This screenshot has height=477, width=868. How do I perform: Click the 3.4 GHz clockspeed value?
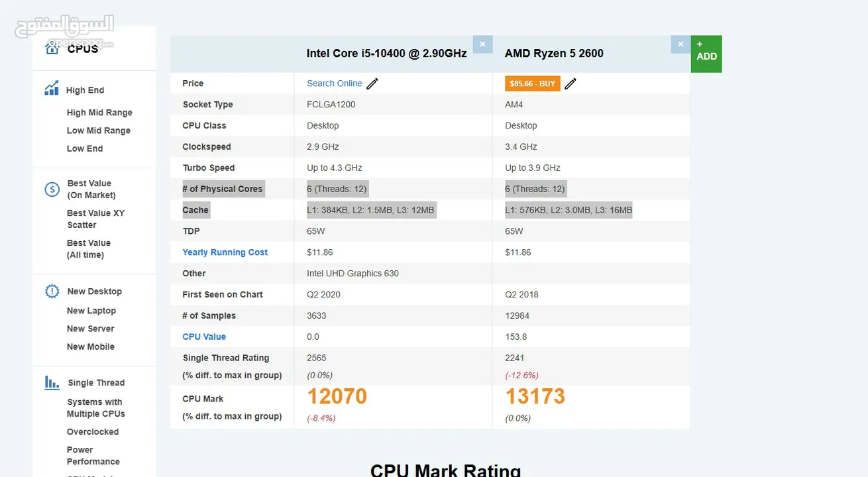tap(521, 147)
